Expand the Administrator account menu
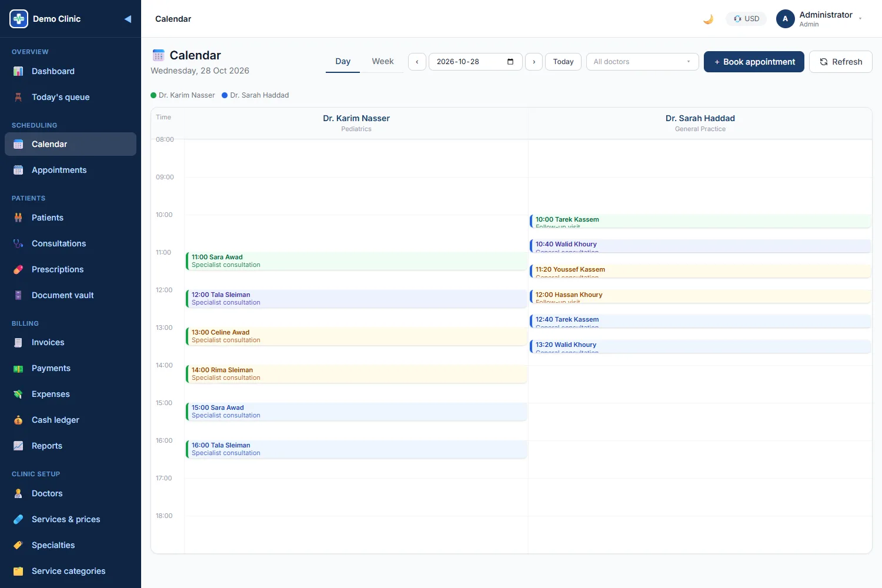Image resolution: width=882 pixels, height=588 pixels. (x=820, y=19)
